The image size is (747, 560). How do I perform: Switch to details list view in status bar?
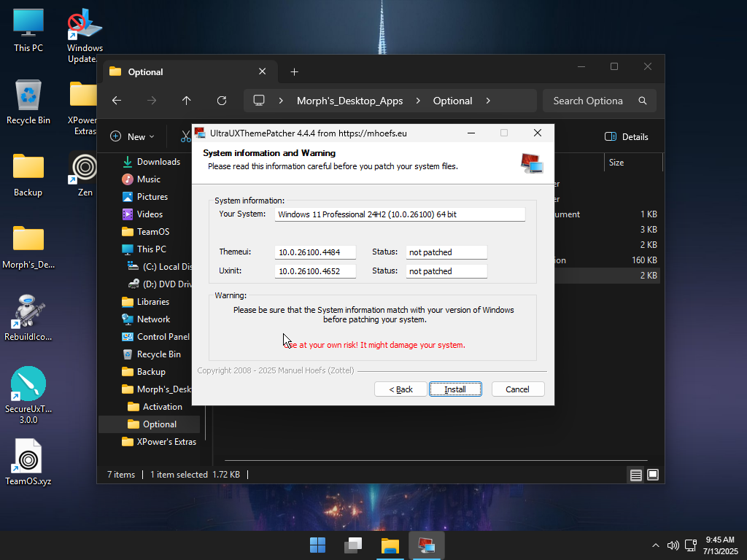click(635, 475)
